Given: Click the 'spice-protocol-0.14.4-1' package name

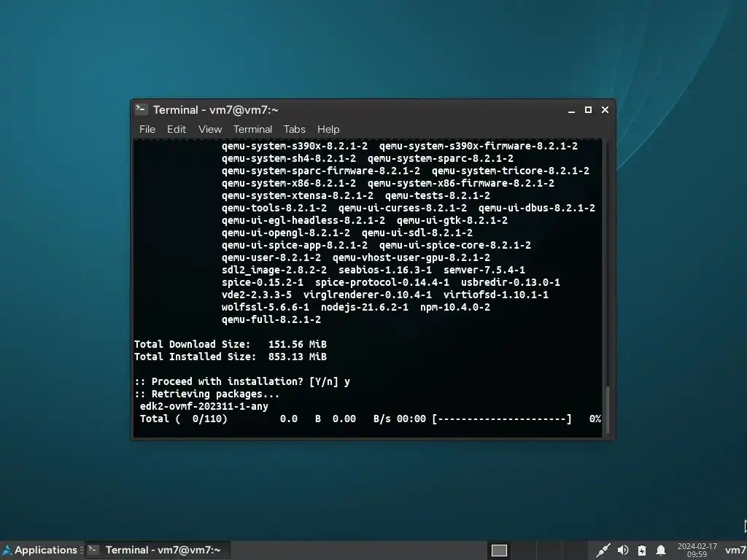Looking at the screenshot, I should click(382, 282).
